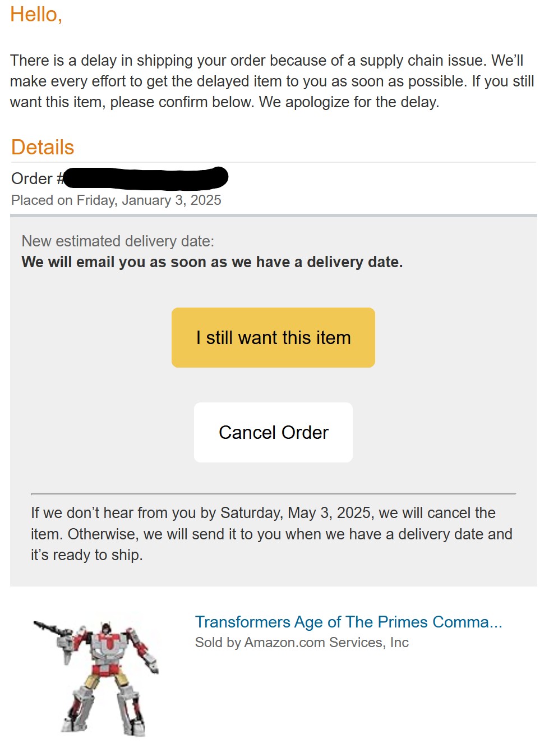Click the grey bar beneath the order date
549x756 pixels.
click(273, 216)
